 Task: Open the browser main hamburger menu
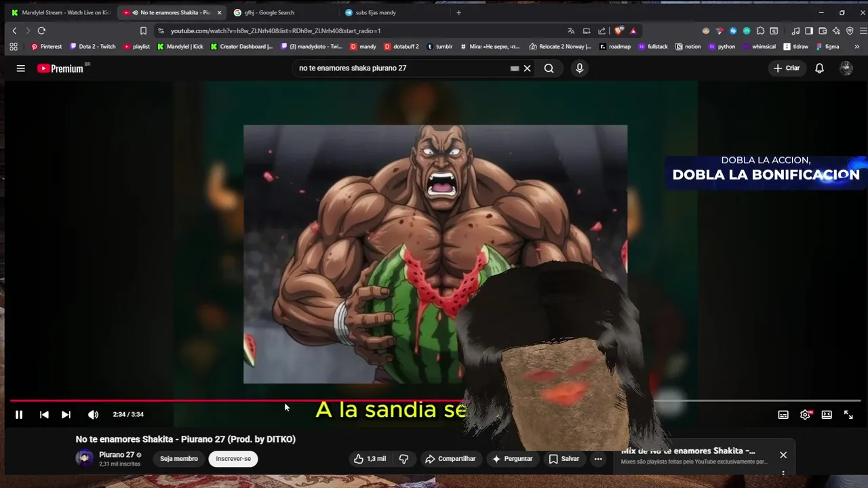(x=863, y=30)
